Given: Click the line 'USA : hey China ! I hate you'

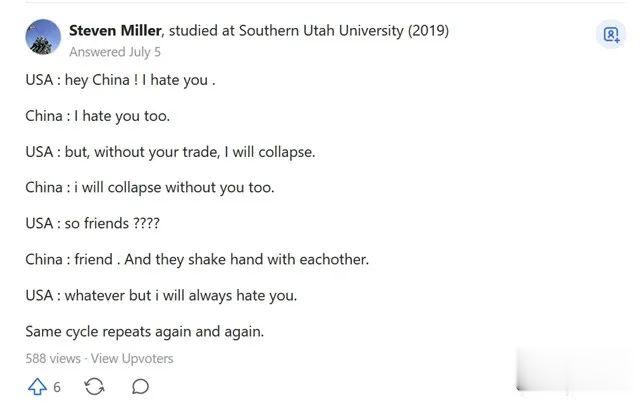Looking at the screenshot, I should [x=120, y=80].
